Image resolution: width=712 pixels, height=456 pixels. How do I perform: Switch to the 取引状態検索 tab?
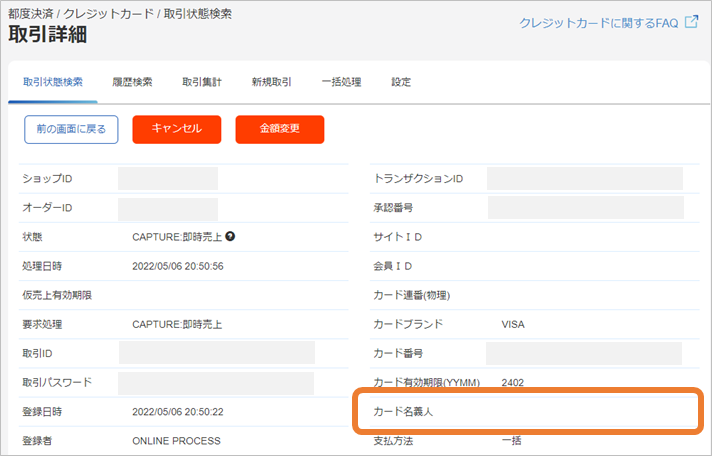coord(53,82)
